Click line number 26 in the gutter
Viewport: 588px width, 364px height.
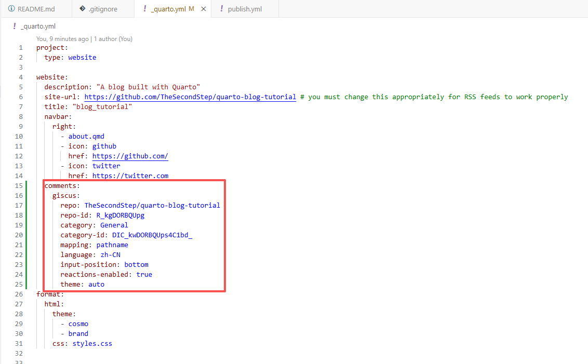tap(19, 294)
